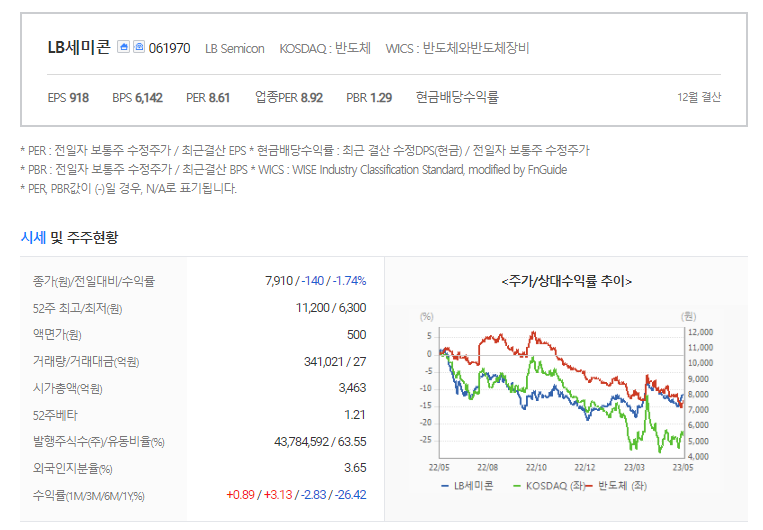
Task: Click the stock price chart area
Action: pos(562,392)
